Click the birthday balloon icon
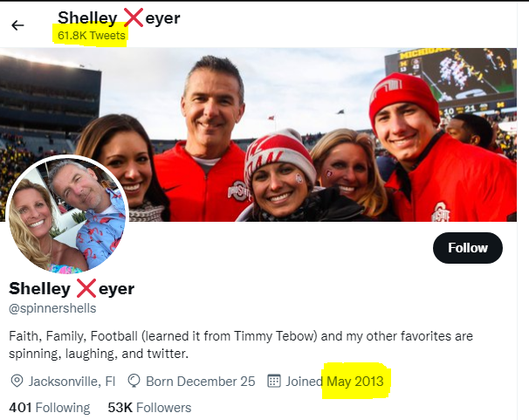The width and height of the screenshot is (529, 420). [134, 381]
